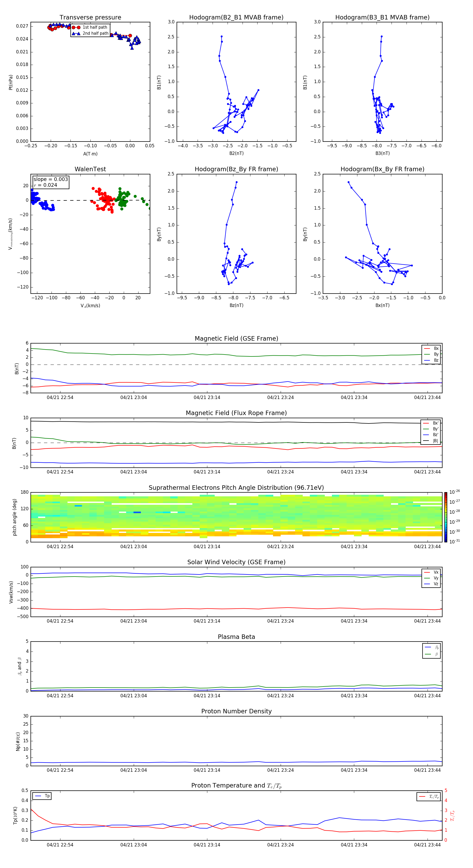Click the 'B2(nT)' x-axis label
The width and height of the screenshot is (473, 868).
(236, 153)
